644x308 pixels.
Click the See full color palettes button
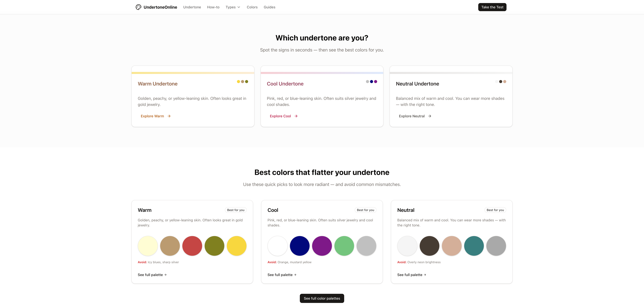(x=322, y=298)
